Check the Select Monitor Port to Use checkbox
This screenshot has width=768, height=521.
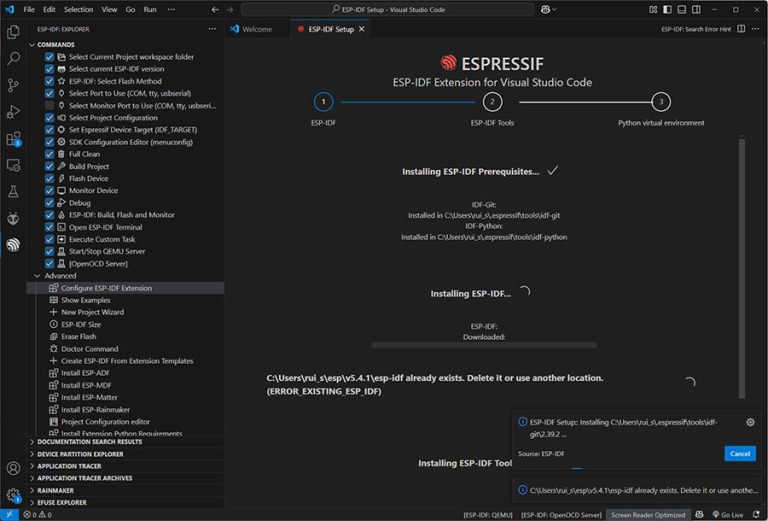(x=49, y=105)
